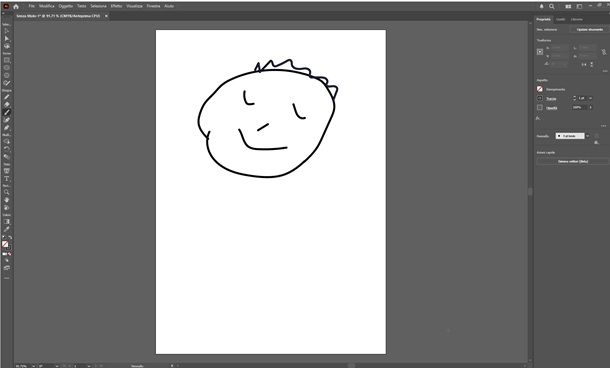Viewport: 610px width, 368px height.
Task: Change the screen mode icon
Action: coord(7,268)
